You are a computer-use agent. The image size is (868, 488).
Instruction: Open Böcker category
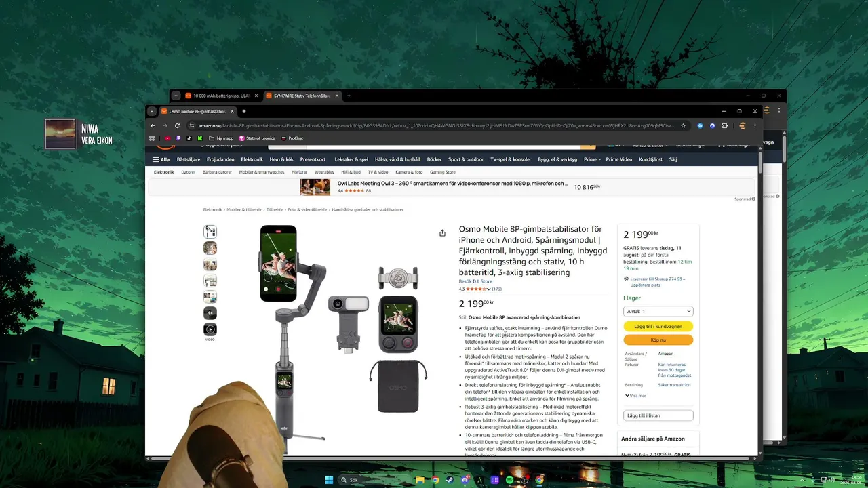tap(434, 159)
